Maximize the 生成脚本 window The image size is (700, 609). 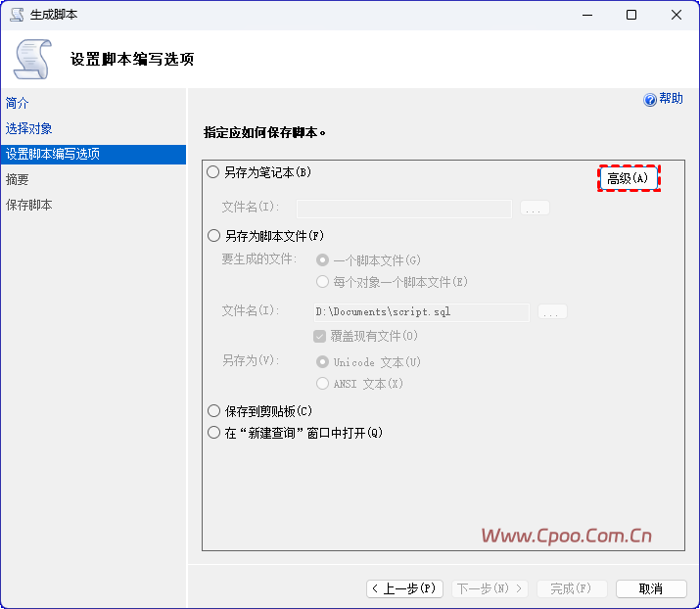[631, 15]
